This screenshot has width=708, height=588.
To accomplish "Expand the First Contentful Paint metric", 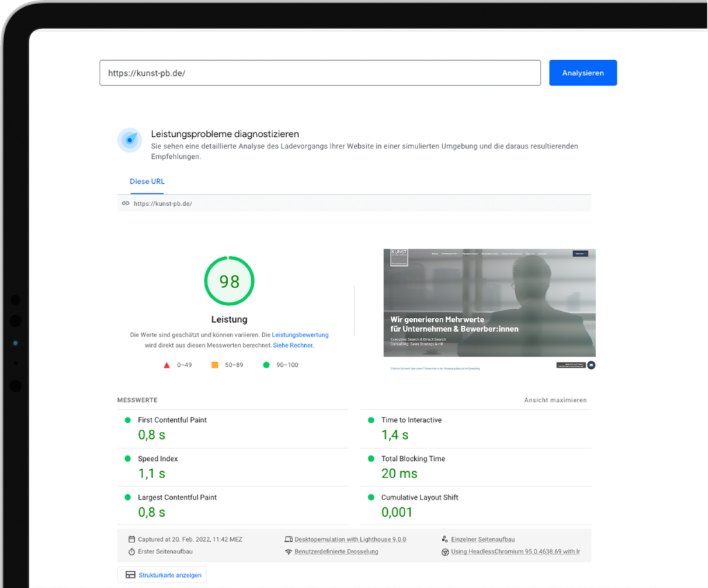I will [x=172, y=420].
